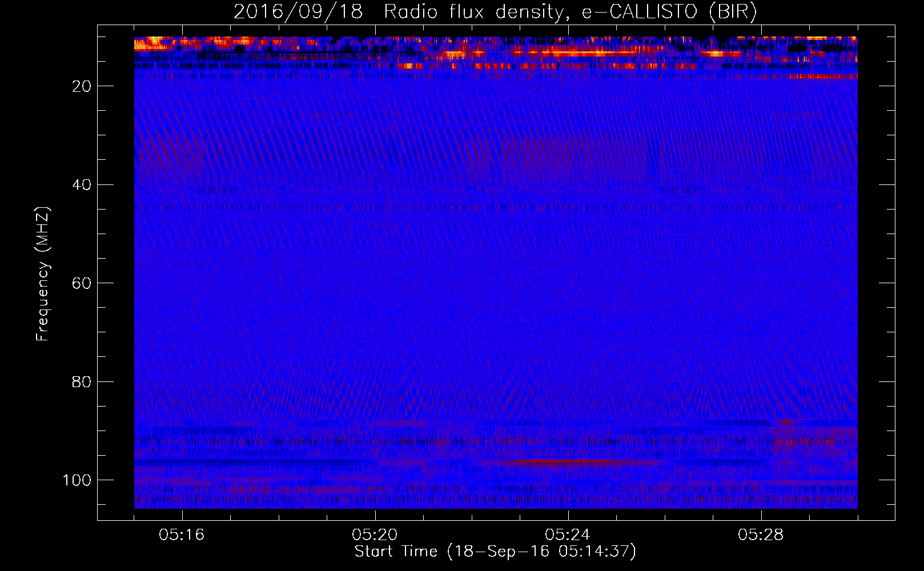Click the 20 MHz frequency tick label
The width and height of the screenshot is (924, 571).
click(x=82, y=86)
